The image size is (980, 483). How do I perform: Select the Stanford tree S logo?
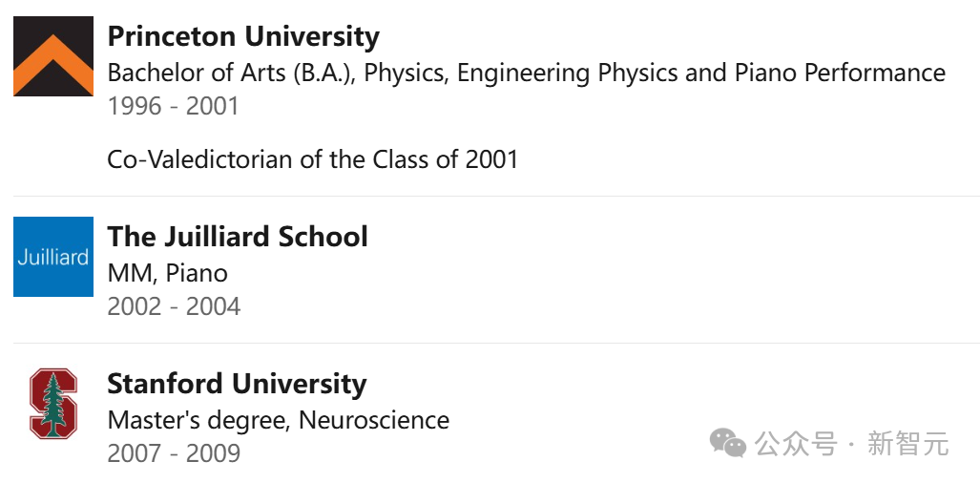point(53,404)
